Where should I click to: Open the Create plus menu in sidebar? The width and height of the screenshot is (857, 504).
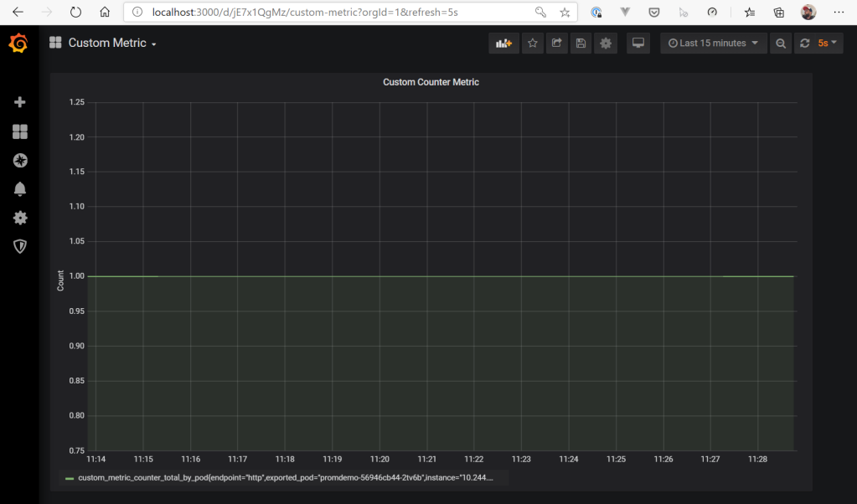click(x=20, y=102)
